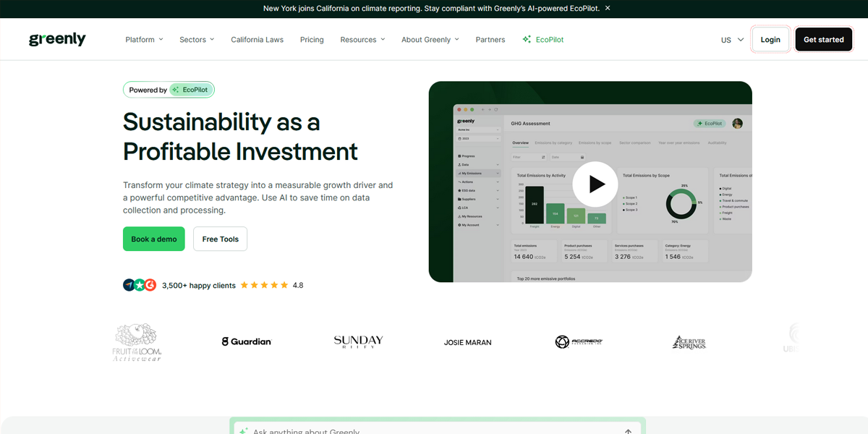The height and width of the screenshot is (434, 868).
Task: Open the Partners page
Action: (490, 40)
